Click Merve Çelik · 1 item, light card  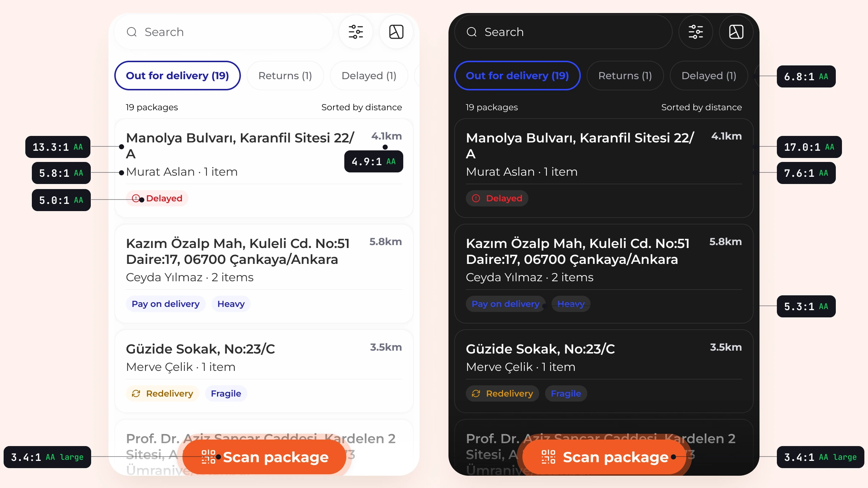click(x=181, y=367)
